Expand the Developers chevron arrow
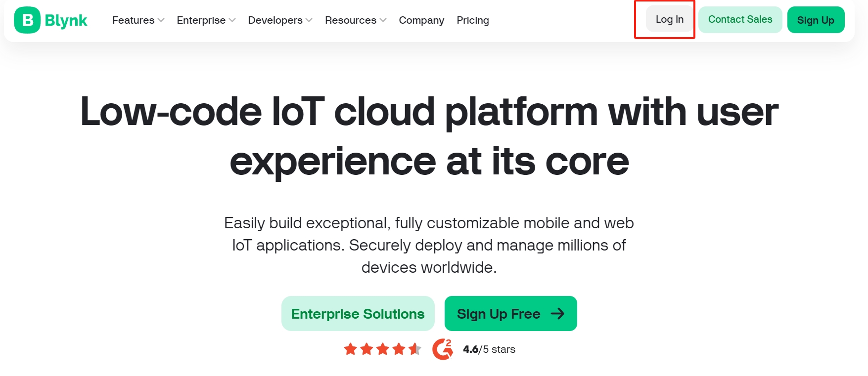The height and width of the screenshot is (376, 868). coord(309,20)
